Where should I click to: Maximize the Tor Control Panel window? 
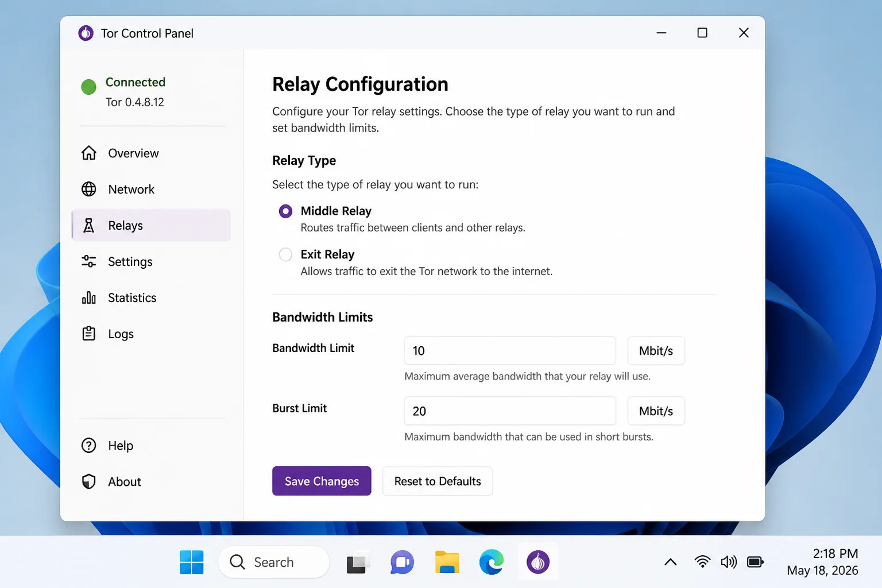point(702,33)
